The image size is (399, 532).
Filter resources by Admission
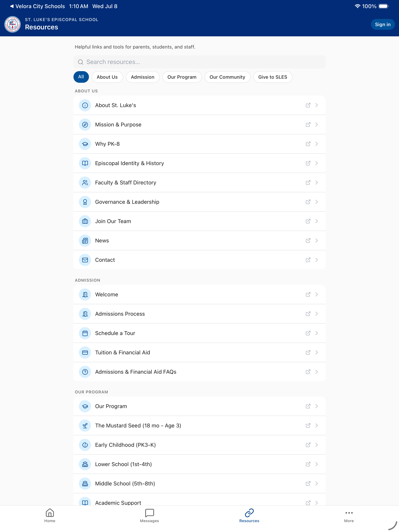tap(143, 77)
